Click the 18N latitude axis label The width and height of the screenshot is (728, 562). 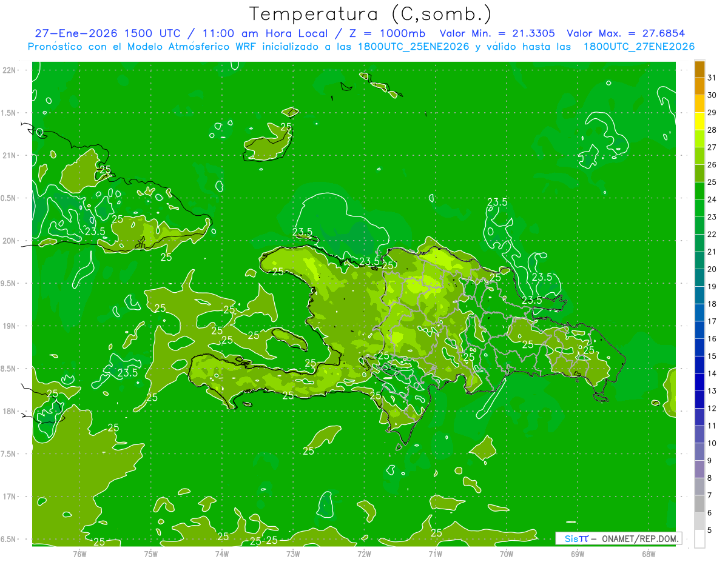[10, 411]
